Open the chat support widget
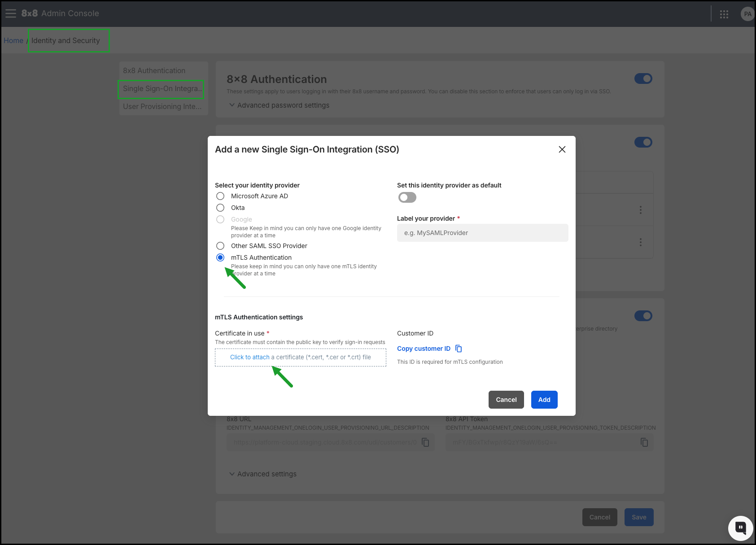Image resolution: width=756 pixels, height=545 pixels. click(740, 528)
